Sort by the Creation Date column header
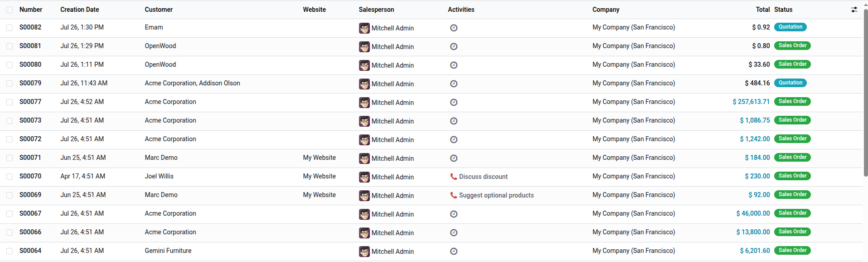This screenshot has width=868, height=262. [79, 10]
